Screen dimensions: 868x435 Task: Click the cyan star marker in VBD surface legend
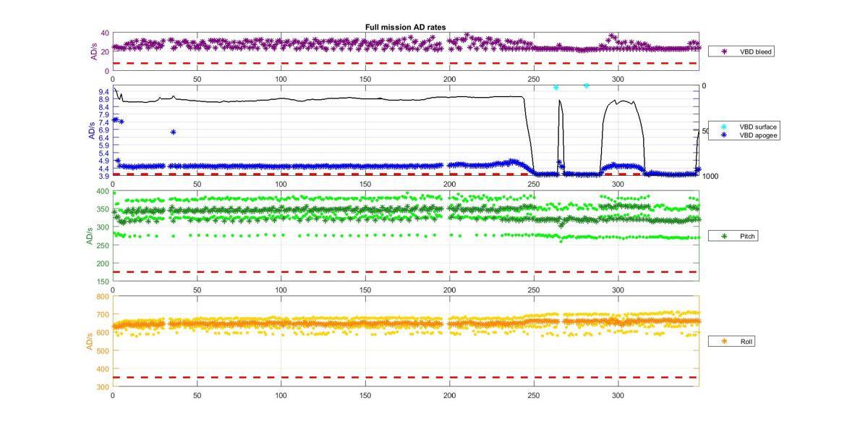723,127
